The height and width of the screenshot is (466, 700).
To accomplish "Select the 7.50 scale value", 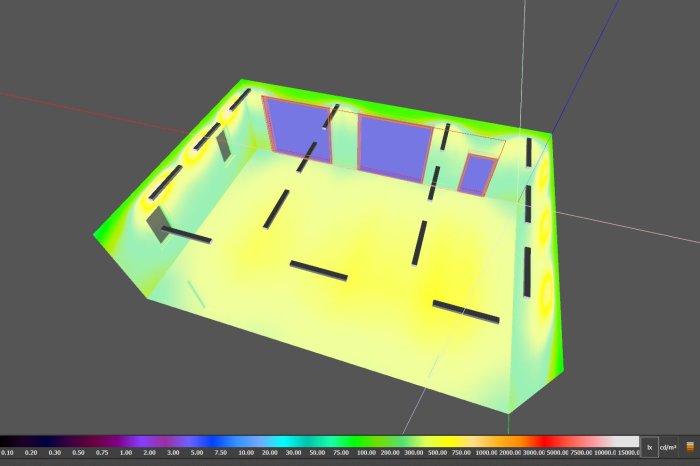I will pyautogui.click(x=221, y=453).
